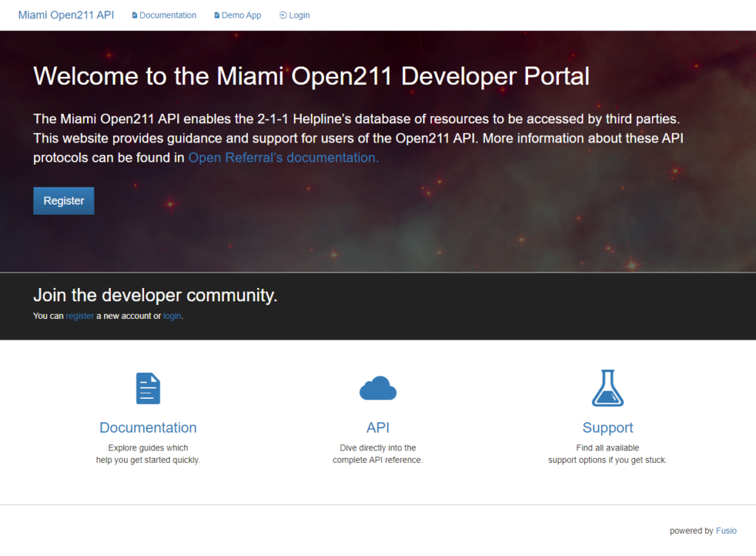The height and width of the screenshot is (556, 756).
Task: Click 'Join the developer community.' heading
Action: [x=155, y=295]
